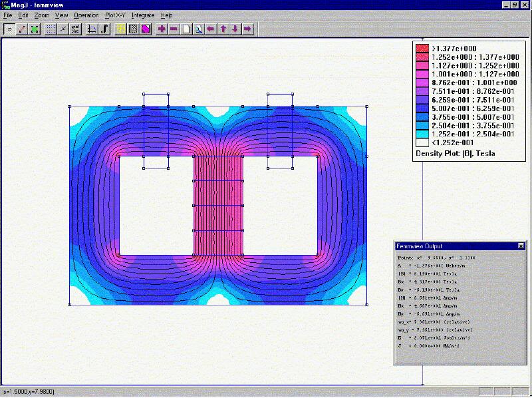The height and width of the screenshot is (398, 532).
Task: Zoom in with the plus icon
Action: coord(162,29)
